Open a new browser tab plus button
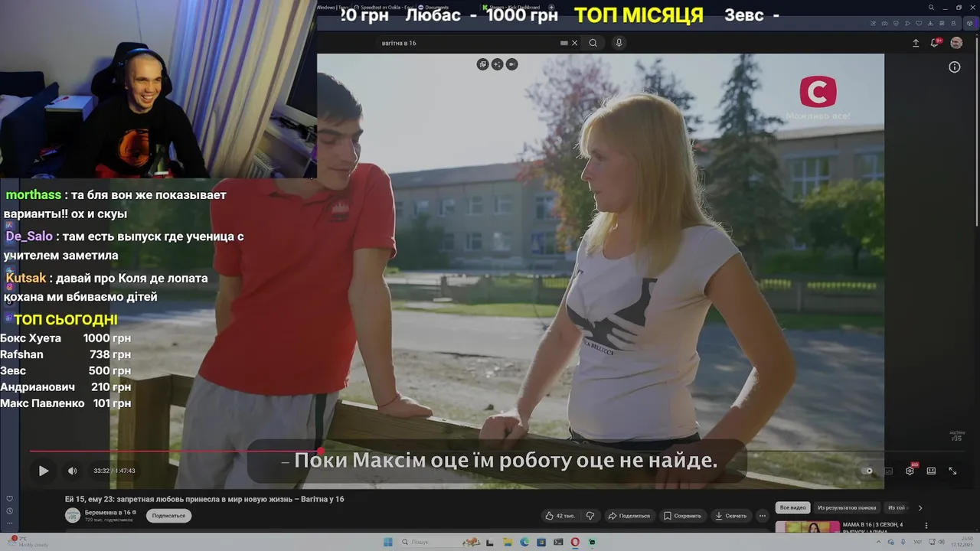The width and height of the screenshot is (980, 551). click(551, 8)
